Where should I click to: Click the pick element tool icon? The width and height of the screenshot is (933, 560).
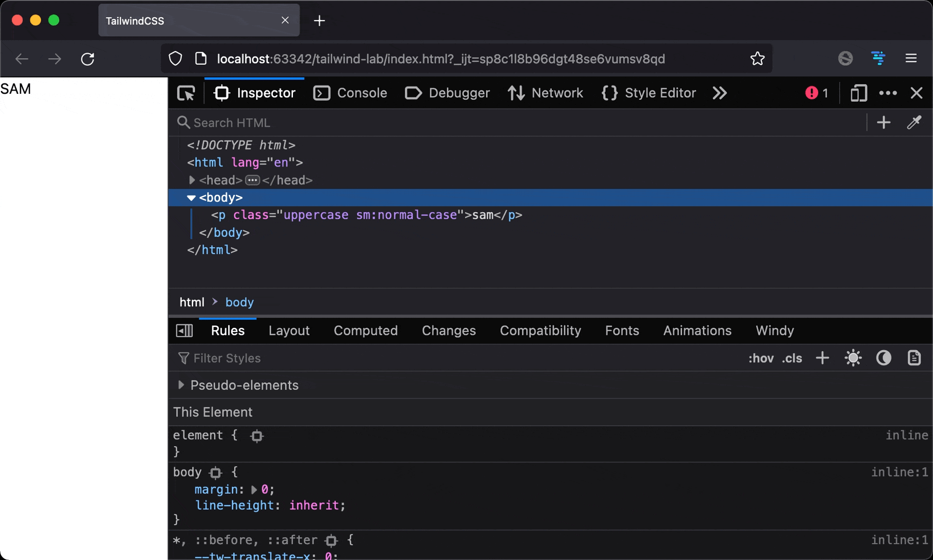[187, 93]
